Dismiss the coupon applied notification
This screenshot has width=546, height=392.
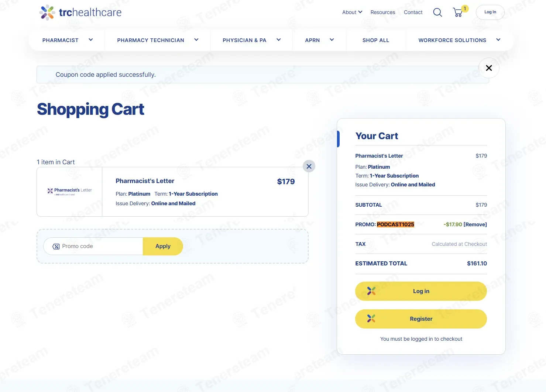point(489,68)
